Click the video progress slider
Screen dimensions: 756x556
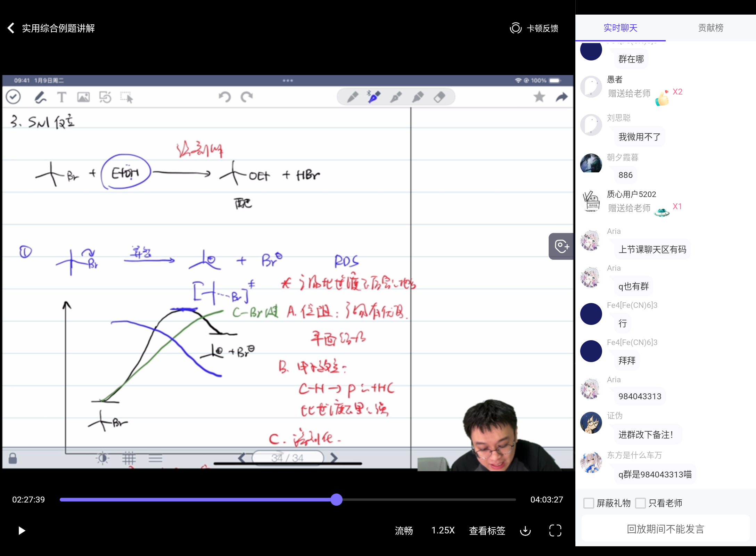(x=336, y=500)
